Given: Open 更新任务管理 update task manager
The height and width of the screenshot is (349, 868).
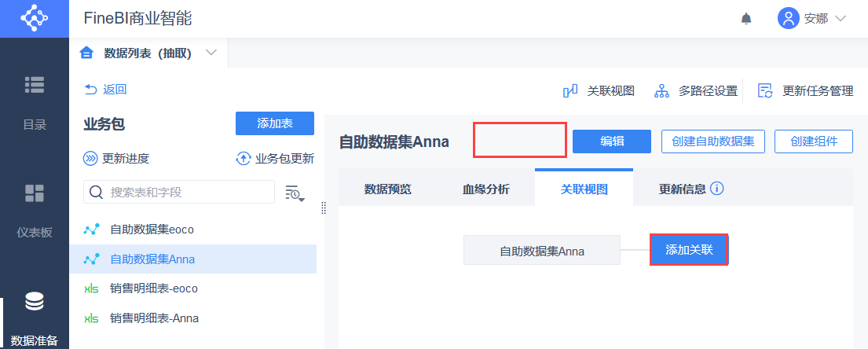Looking at the screenshot, I should (x=765, y=91).
